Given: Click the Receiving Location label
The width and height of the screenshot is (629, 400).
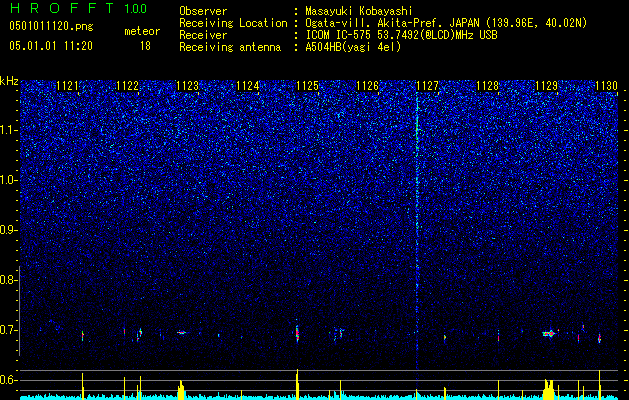Looking at the screenshot, I should tap(233, 23).
